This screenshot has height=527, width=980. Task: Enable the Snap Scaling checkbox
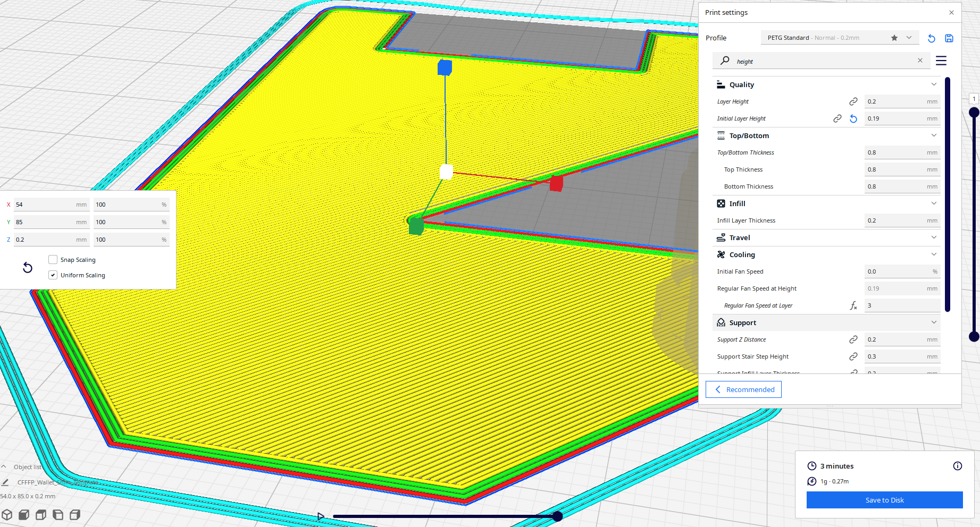click(x=53, y=259)
